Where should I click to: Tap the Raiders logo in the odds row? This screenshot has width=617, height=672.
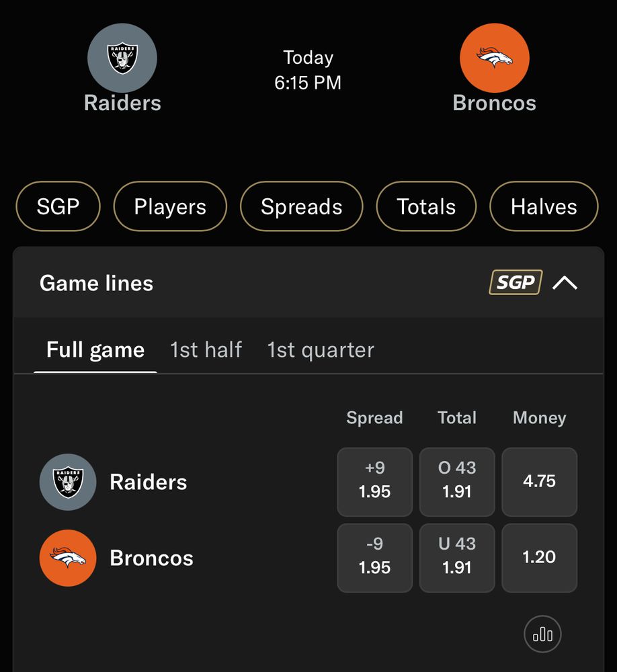[68, 482]
